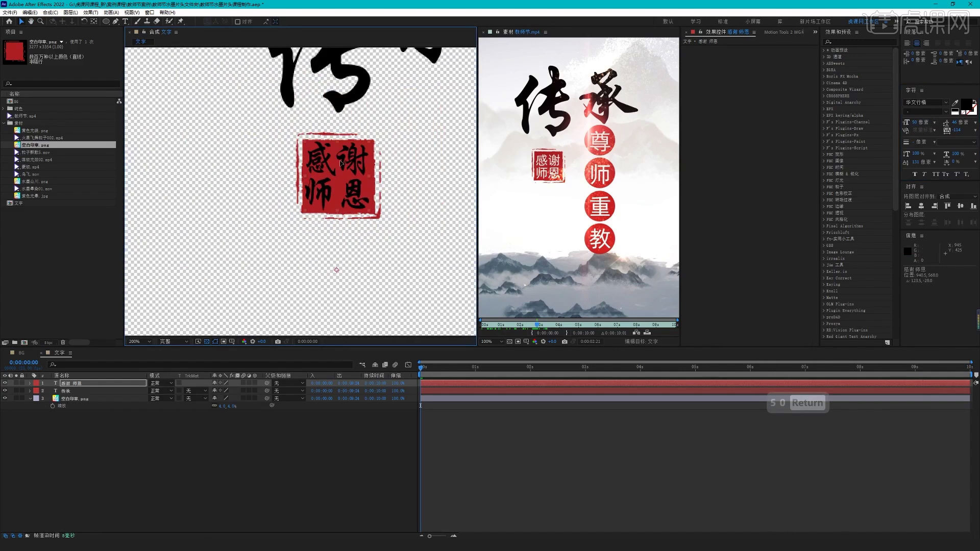Switch to the 标准 workspace
Screen dimensions: 980x551
pos(723,21)
